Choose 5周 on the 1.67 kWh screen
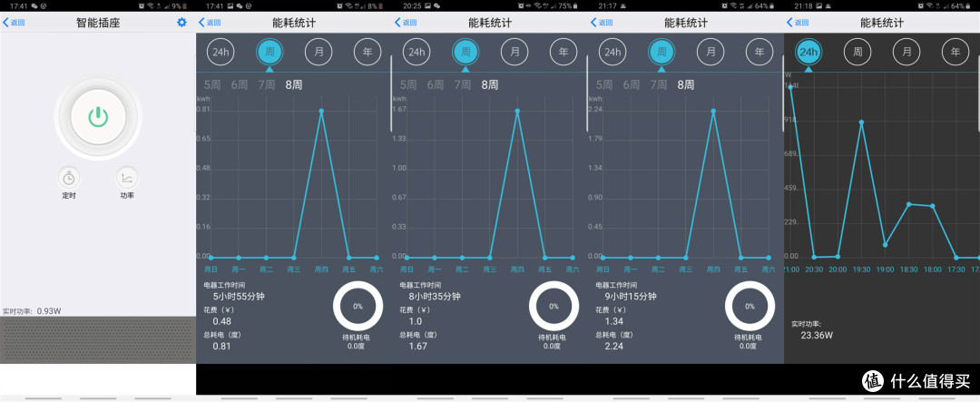Viewport: 980px width, 402px height. pos(408,85)
